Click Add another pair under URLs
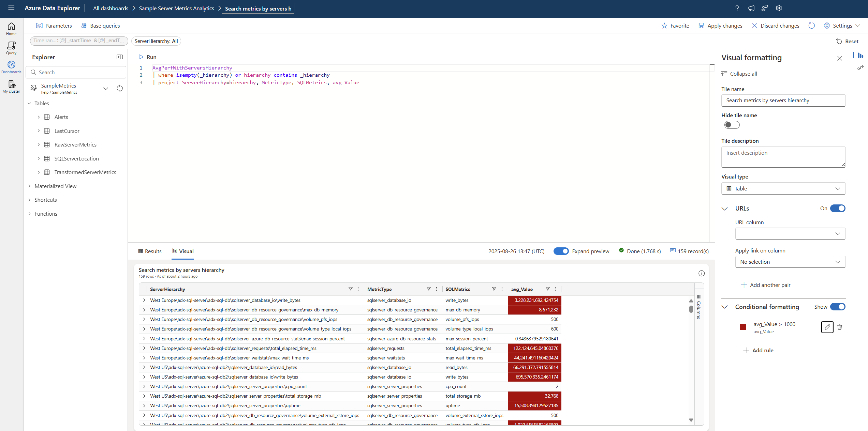 [x=766, y=285]
